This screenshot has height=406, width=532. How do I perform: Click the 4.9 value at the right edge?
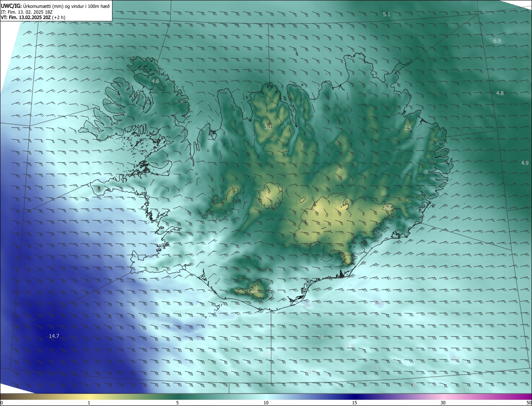pyautogui.click(x=525, y=163)
